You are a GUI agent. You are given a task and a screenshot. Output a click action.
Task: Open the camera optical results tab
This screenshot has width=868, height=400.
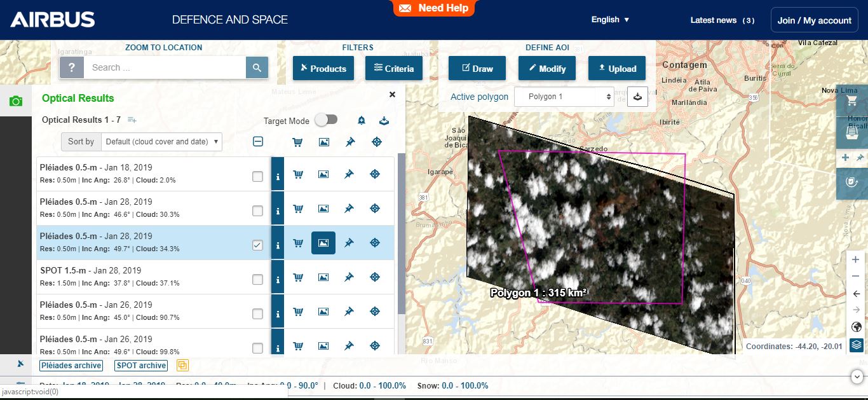coord(16,101)
